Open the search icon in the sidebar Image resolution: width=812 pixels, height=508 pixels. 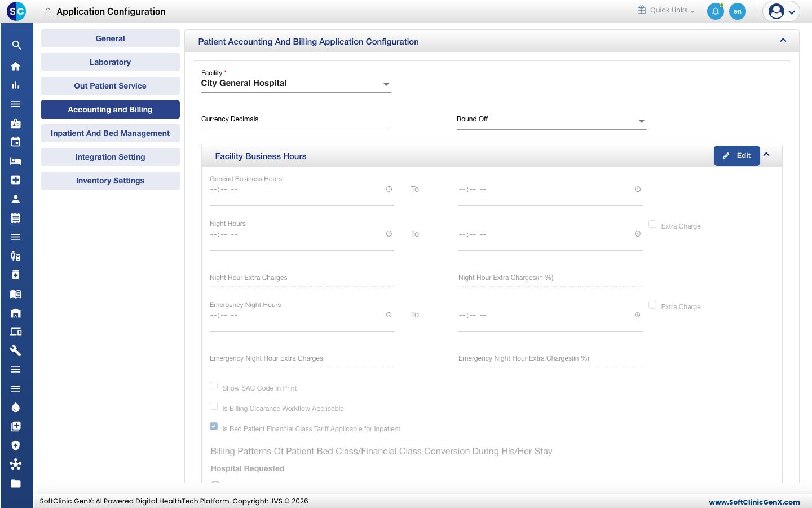(16, 45)
